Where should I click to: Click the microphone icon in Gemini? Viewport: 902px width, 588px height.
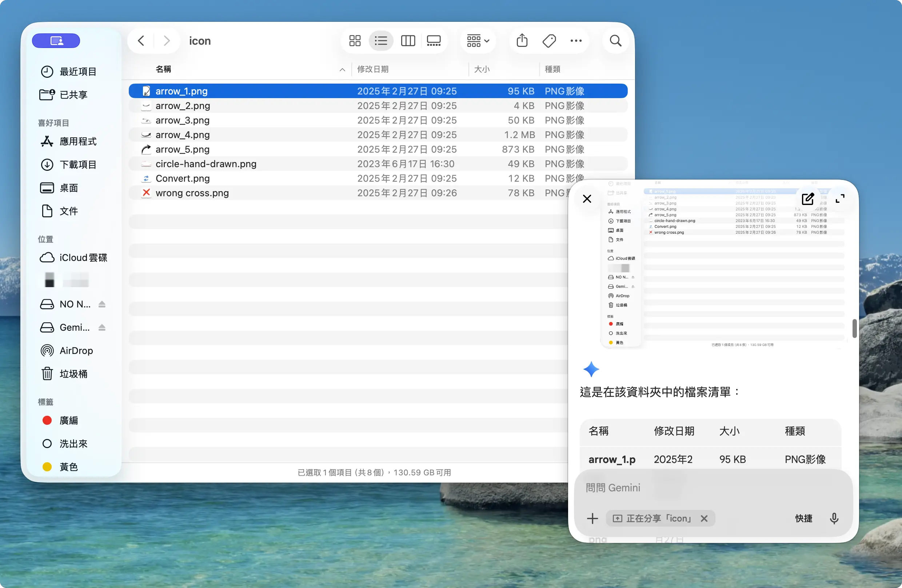pyautogui.click(x=834, y=518)
